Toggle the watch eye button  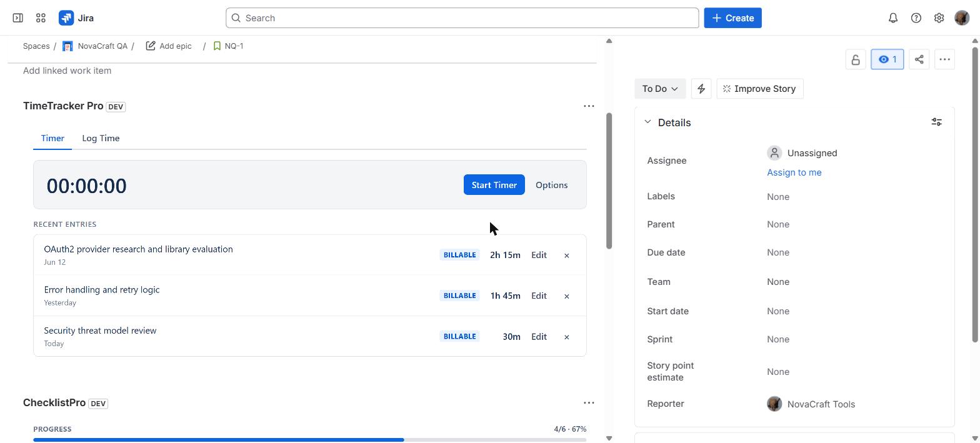click(887, 59)
